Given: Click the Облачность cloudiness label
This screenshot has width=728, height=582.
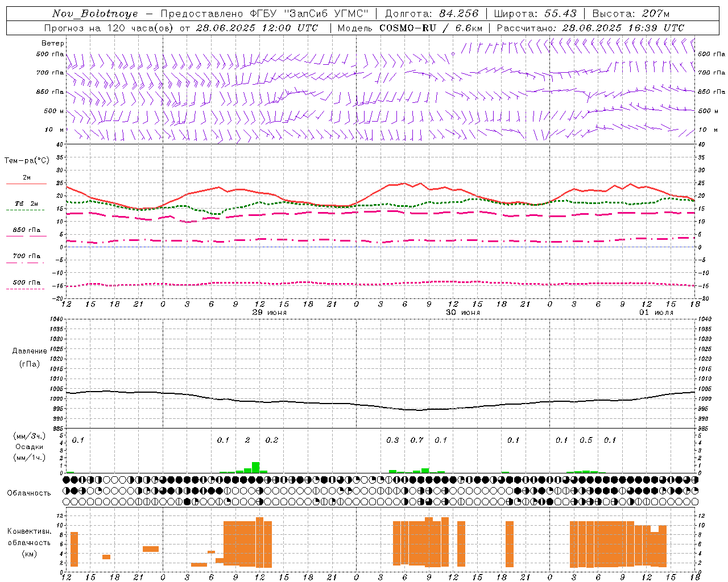Looking at the screenshot, I should (x=29, y=493).
